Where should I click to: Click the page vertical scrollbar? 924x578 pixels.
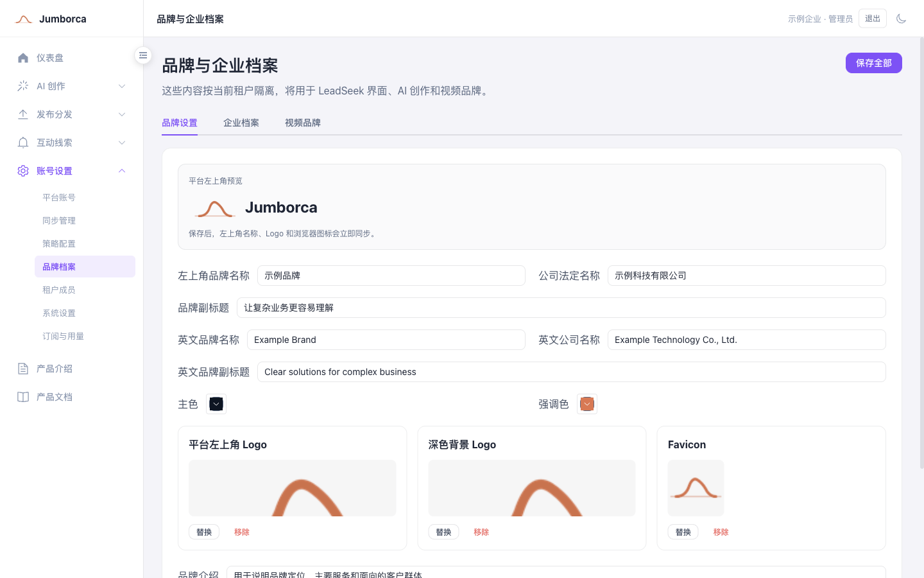point(921,252)
